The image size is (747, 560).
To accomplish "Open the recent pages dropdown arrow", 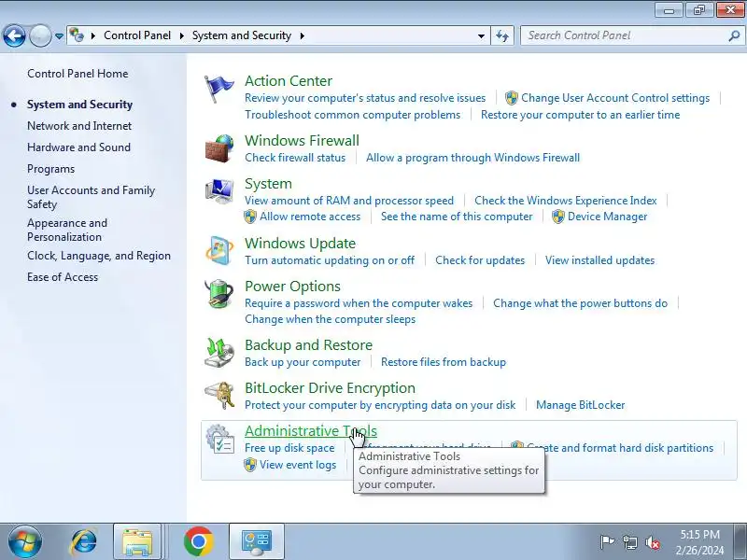I will coord(59,35).
